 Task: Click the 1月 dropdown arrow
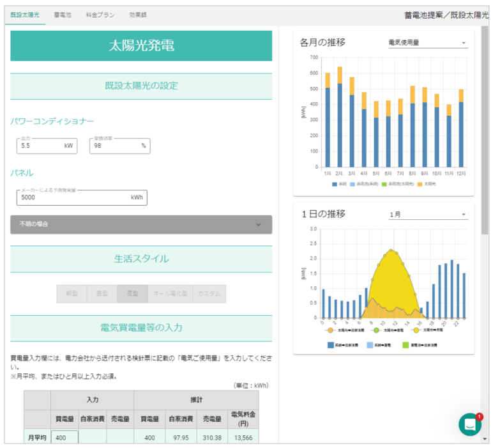(464, 215)
